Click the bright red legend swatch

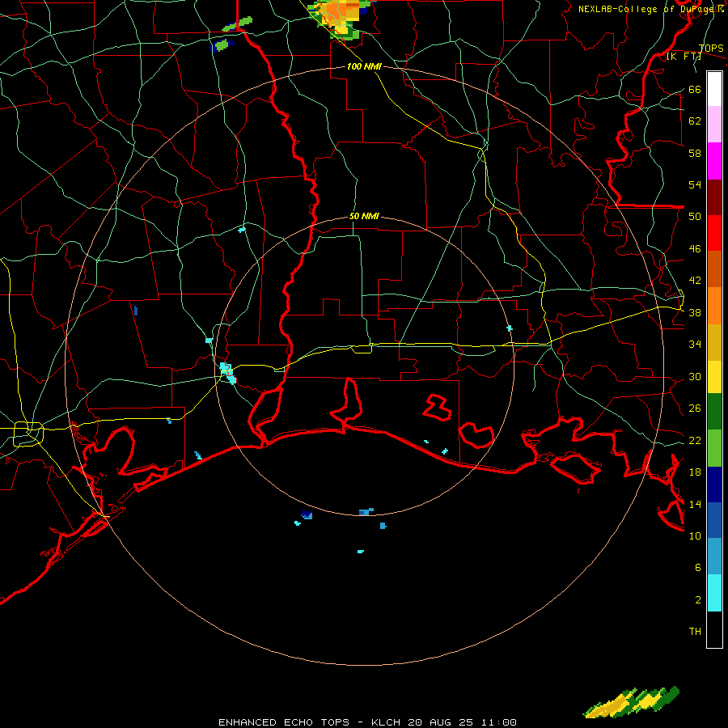coord(714,233)
